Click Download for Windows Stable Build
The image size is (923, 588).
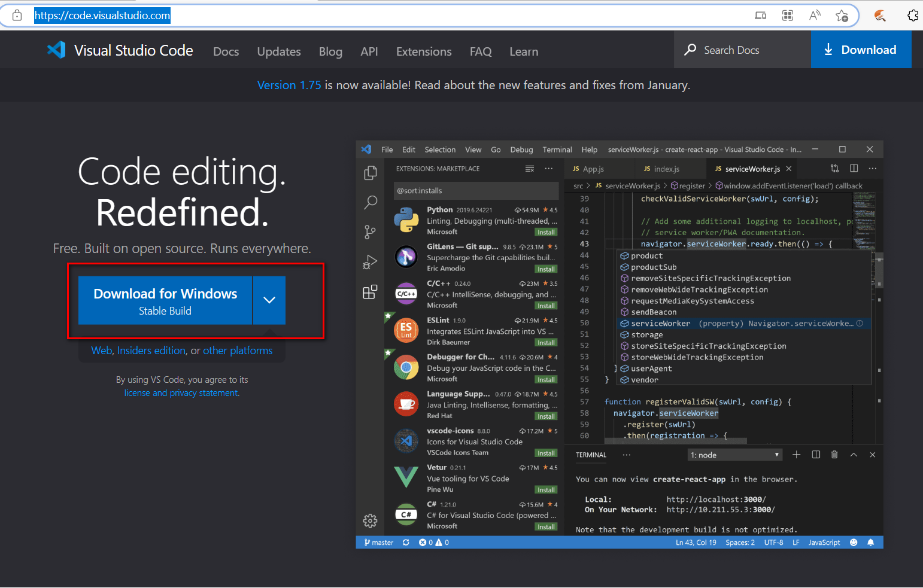coord(165,300)
